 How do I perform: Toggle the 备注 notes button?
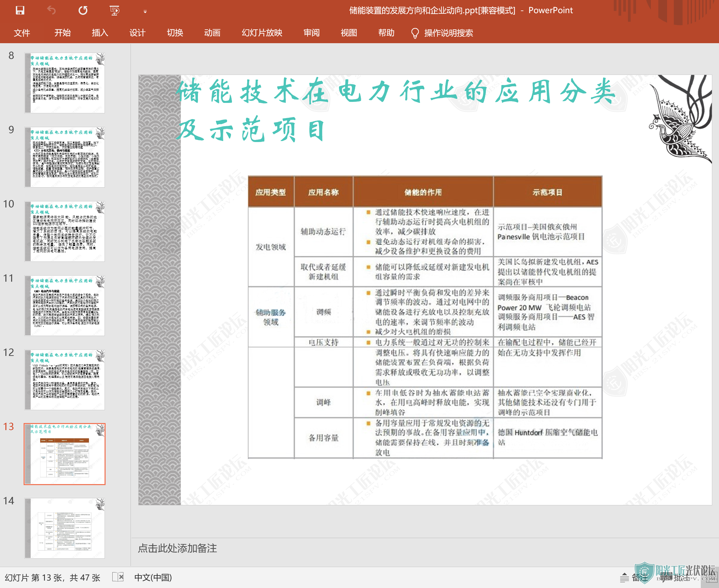tap(634, 578)
